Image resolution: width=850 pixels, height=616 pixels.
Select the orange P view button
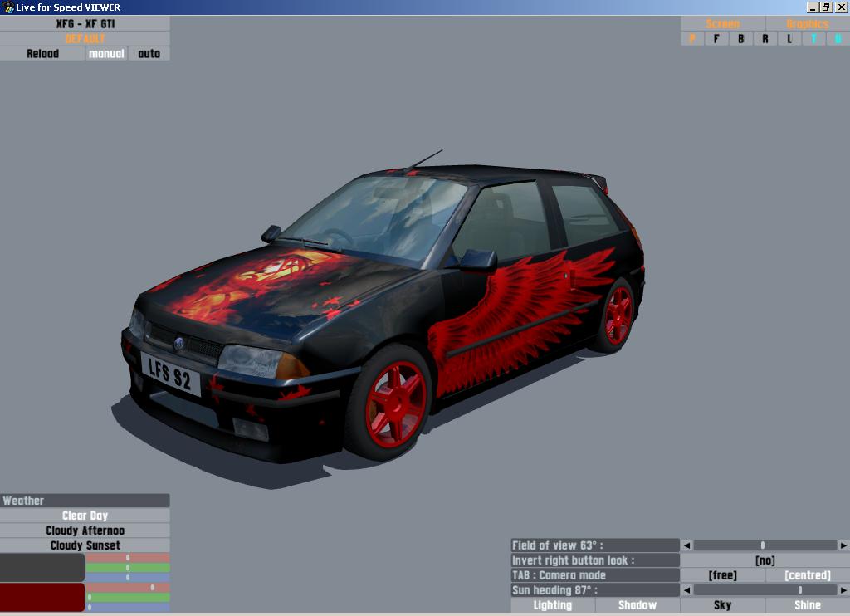tap(692, 38)
